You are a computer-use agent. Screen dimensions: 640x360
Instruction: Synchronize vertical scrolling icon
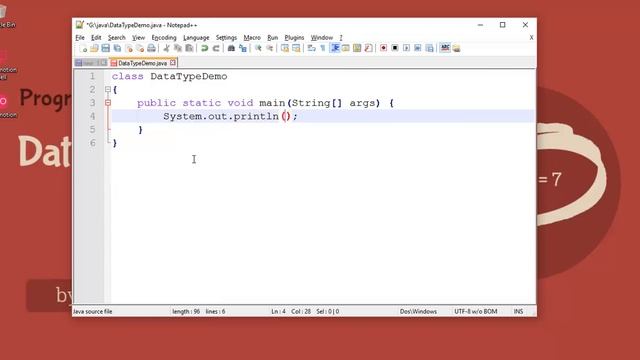click(285, 48)
